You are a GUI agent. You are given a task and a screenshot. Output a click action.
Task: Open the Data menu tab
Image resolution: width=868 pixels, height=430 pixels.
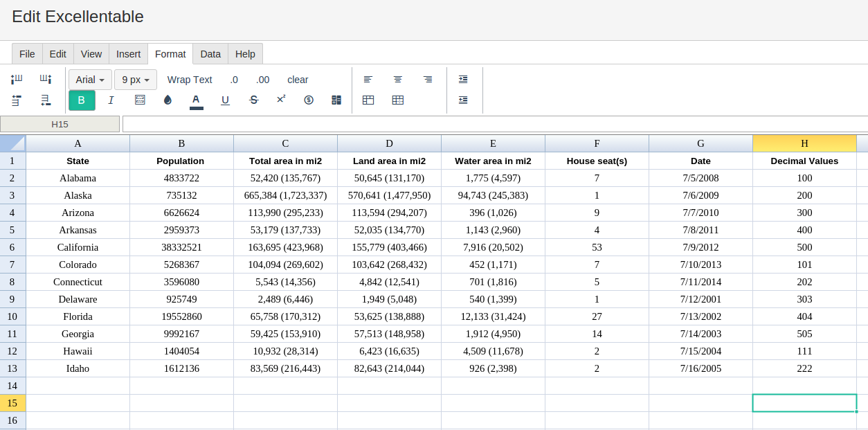[x=210, y=54]
